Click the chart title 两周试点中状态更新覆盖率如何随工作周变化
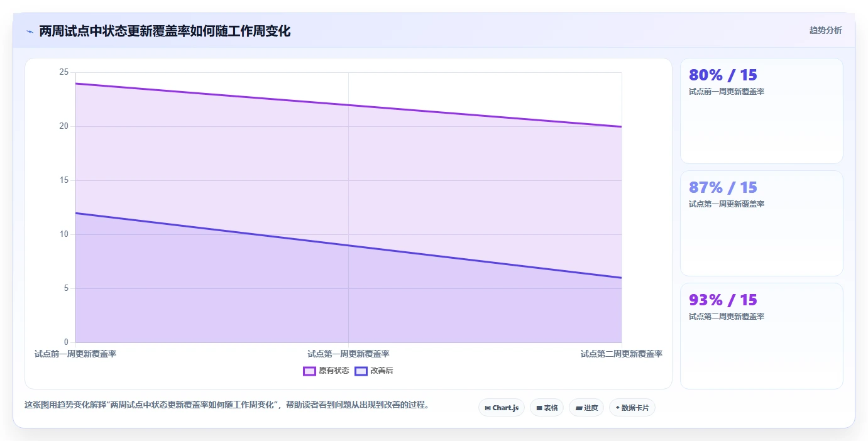The image size is (868, 441). [165, 31]
